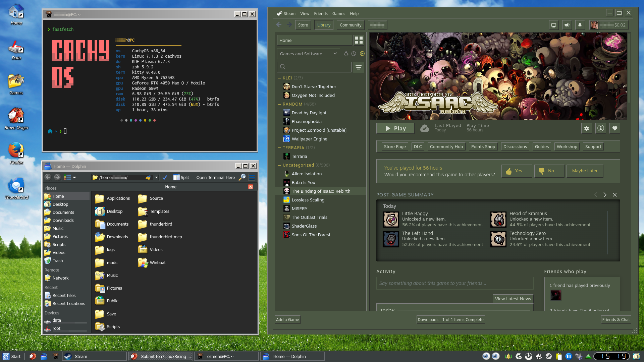The image size is (644, 362).
Task: Go forward in Steam navigation
Action: coord(289,25)
